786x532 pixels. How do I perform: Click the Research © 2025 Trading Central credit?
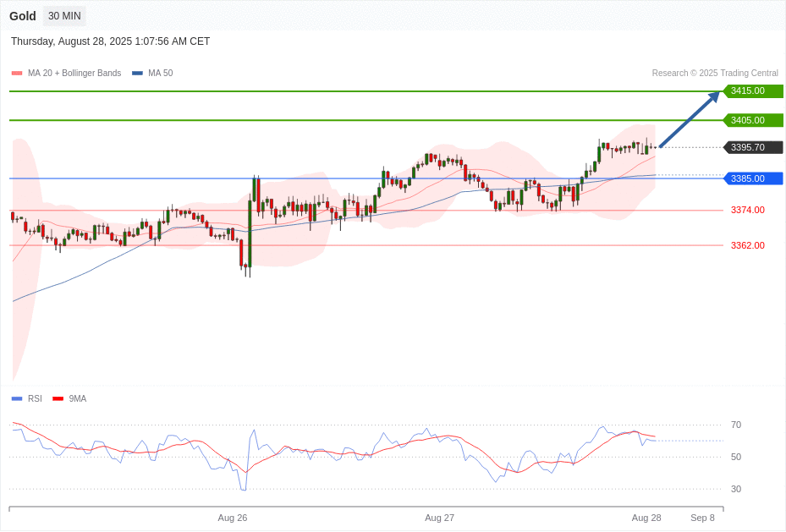click(715, 73)
